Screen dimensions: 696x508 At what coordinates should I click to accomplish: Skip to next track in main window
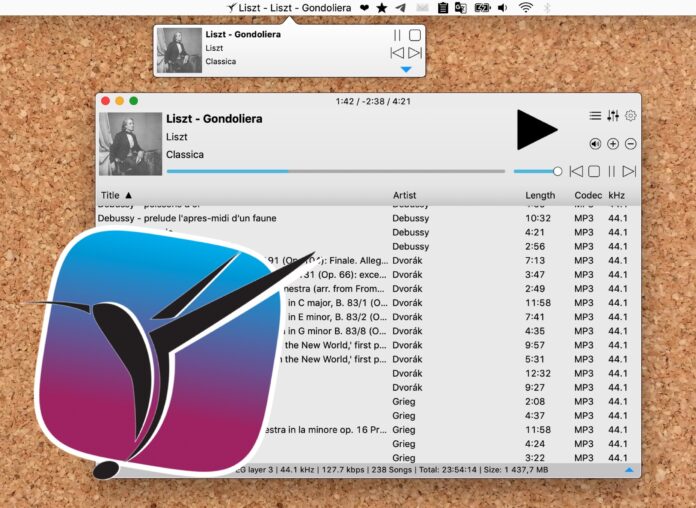(630, 172)
